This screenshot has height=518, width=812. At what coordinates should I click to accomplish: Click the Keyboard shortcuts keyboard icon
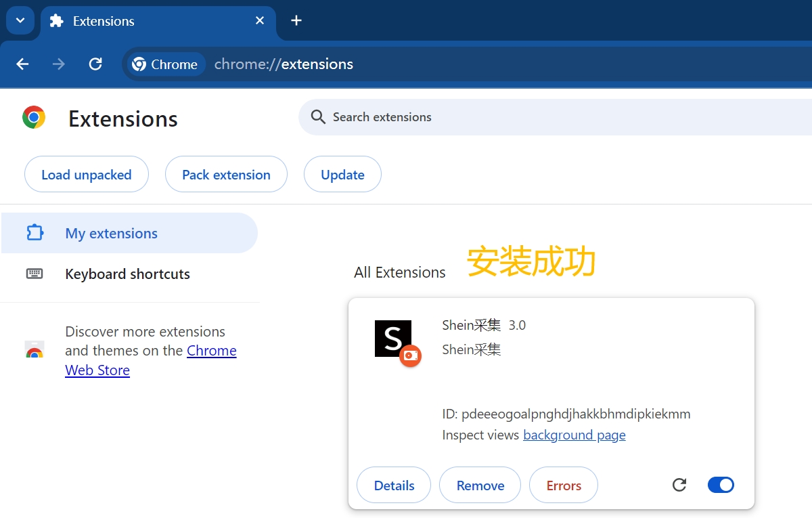pos(35,274)
